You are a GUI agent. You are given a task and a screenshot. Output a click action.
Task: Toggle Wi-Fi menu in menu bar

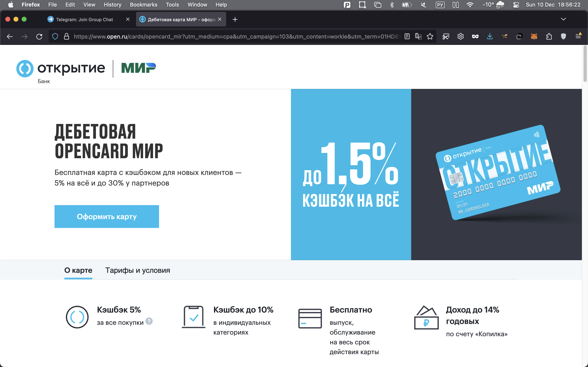tap(470, 5)
